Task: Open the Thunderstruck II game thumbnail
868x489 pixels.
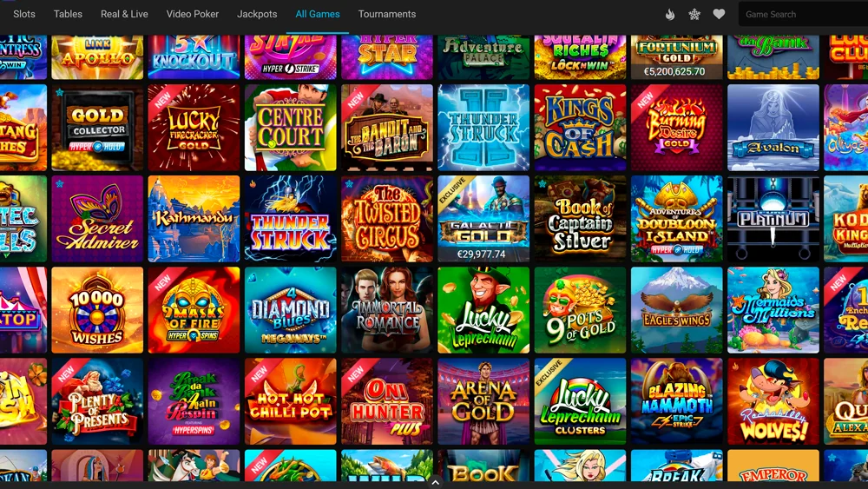Action: pyautogui.click(x=483, y=128)
